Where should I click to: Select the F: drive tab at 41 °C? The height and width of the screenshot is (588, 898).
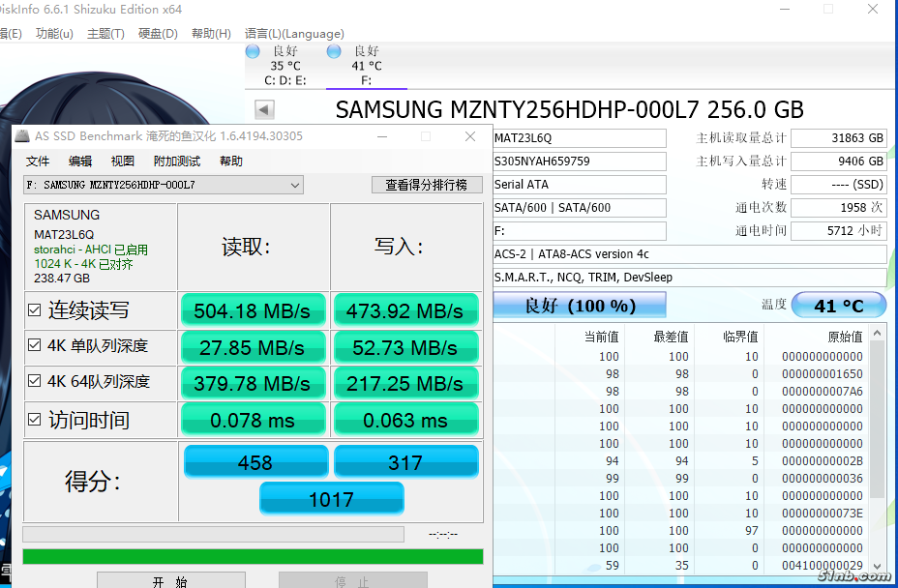click(367, 66)
